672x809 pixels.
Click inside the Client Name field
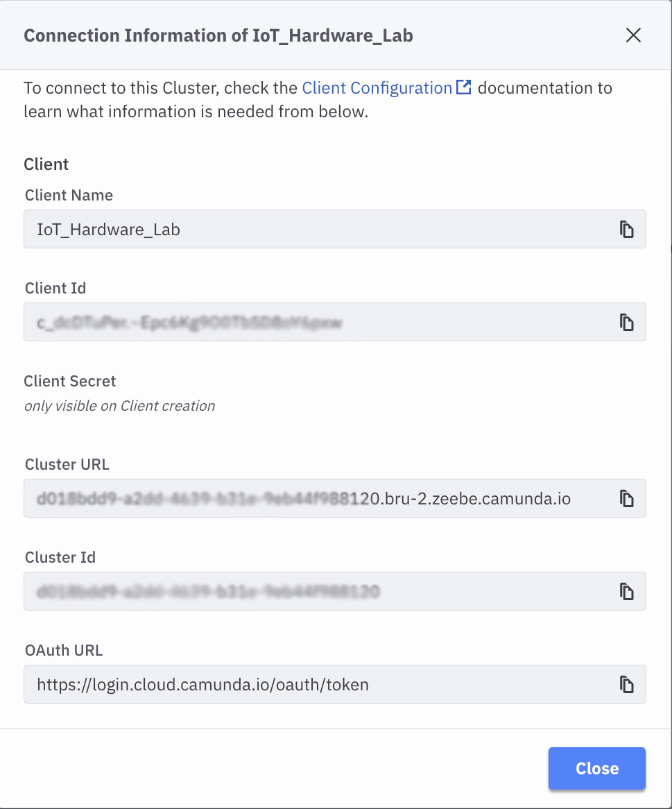pos(312,230)
